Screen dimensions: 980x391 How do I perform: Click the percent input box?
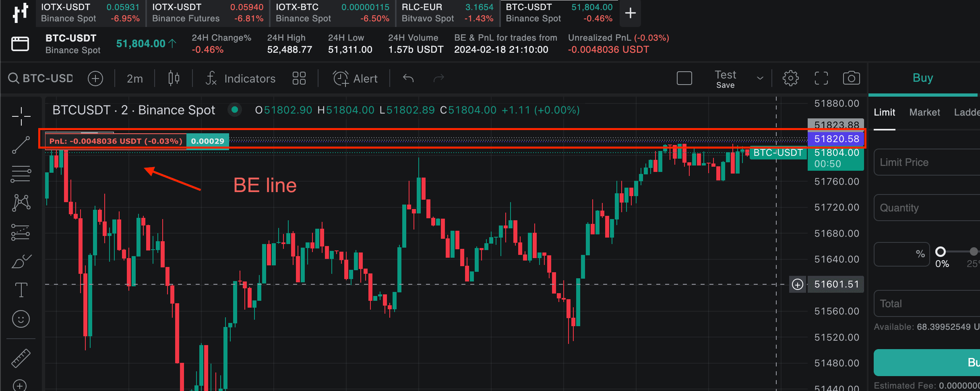coord(901,254)
